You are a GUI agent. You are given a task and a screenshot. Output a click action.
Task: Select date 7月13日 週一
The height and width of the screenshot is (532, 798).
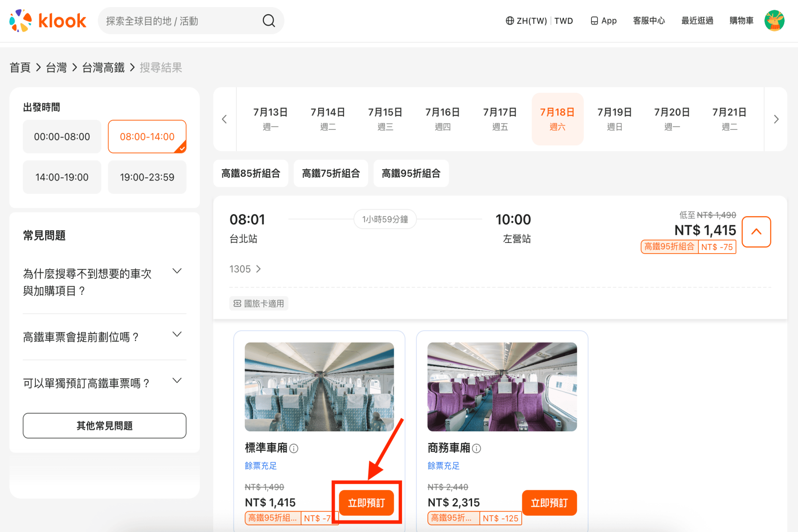click(x=270, y=119)
